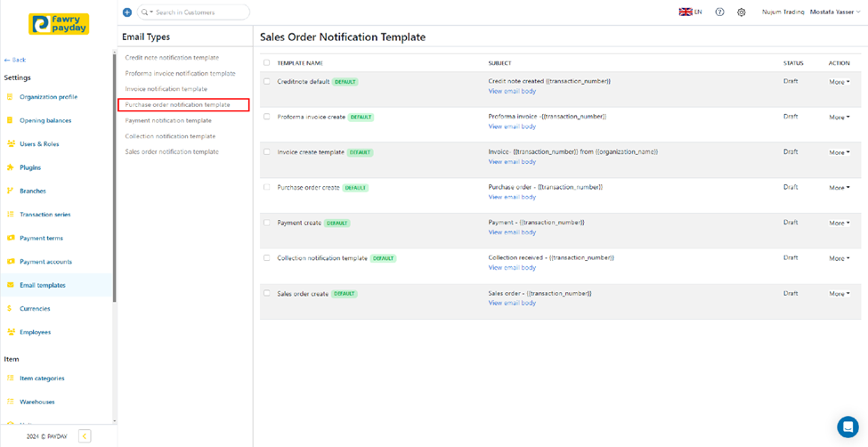The height and width of the screenshot is (447, 868).
Task: Click the Fawry payday logo
Action: tap(59, 24)
